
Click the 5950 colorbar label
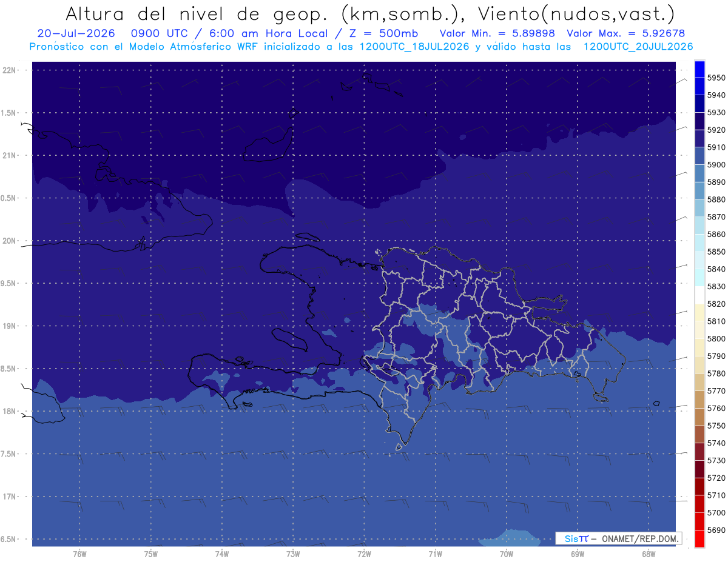coord(716,78)
